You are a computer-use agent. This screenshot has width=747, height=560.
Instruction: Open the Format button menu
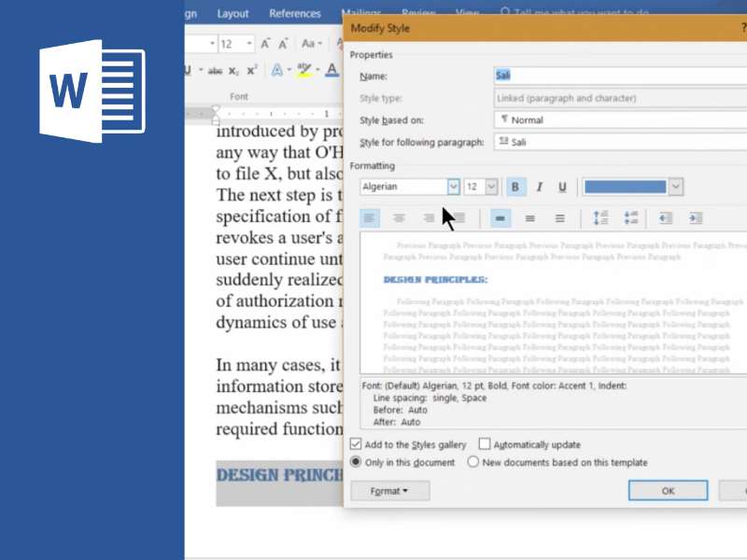[389, 491]
